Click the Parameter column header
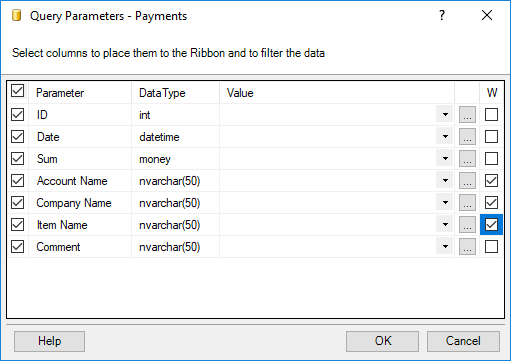This screenshot has height=361, width=511. click(x=80, y=93)
